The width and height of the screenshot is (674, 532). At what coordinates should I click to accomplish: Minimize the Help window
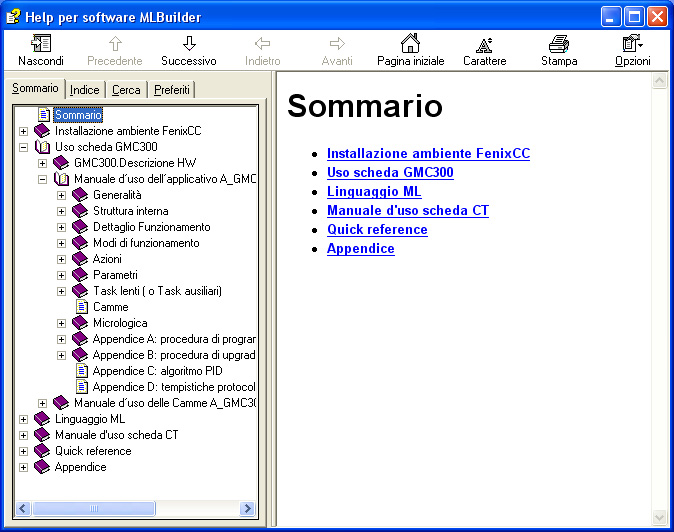tap(610, 17)
